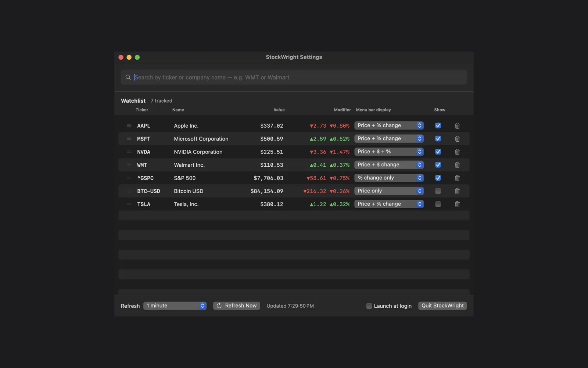Click the trash icon for ^GSPC

pos(457,178)
